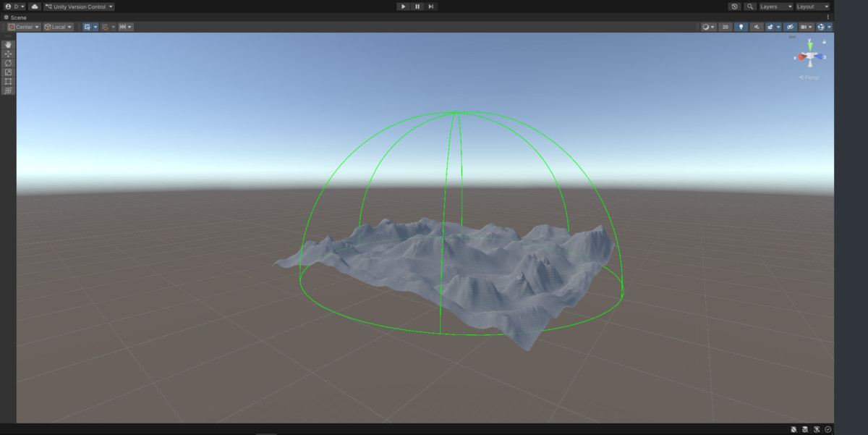Viewport: 868px width, 435px height.
Task: Open the Local handle rotation dropdown
Action: point(58,27)
